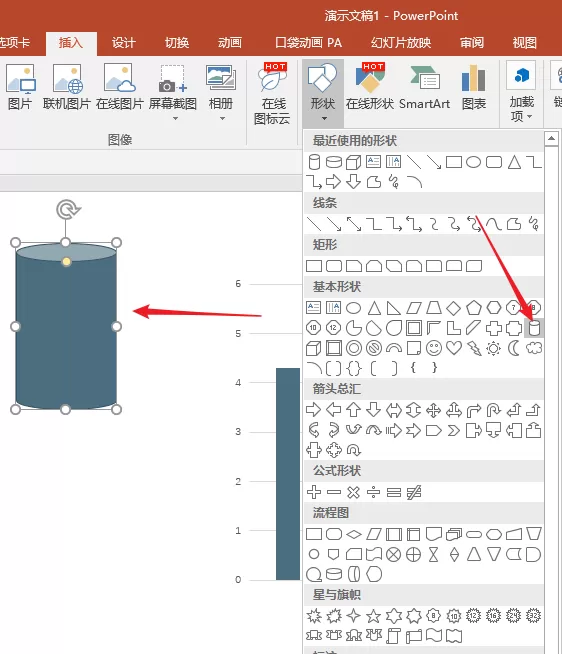The height and width of the screenshot is (654, 562).
Task: Click the shapes gallery scroll-up arrow
Action: pyautogui.click(x=551, y=138)
